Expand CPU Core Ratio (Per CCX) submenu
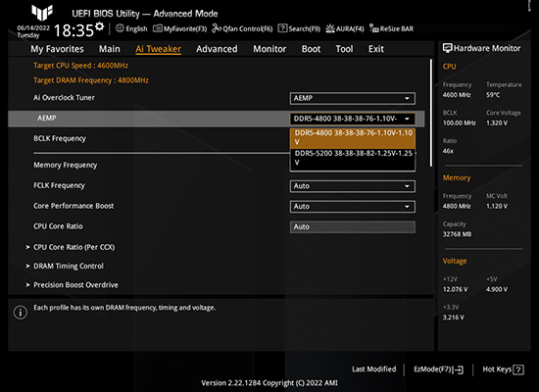This screenshot has height=392, width=539. (x=71, y=247)
